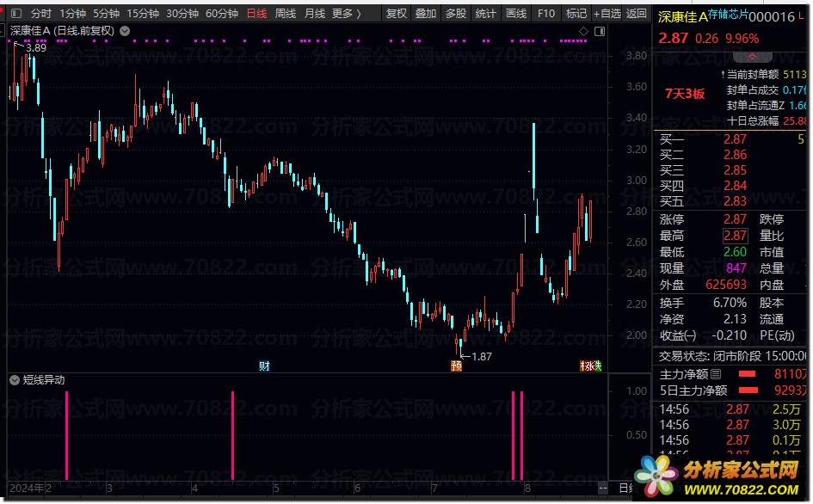This screenshot has height=504, width=813.
Task: Select the 5分钟 period
Action: tap(107, 14)
